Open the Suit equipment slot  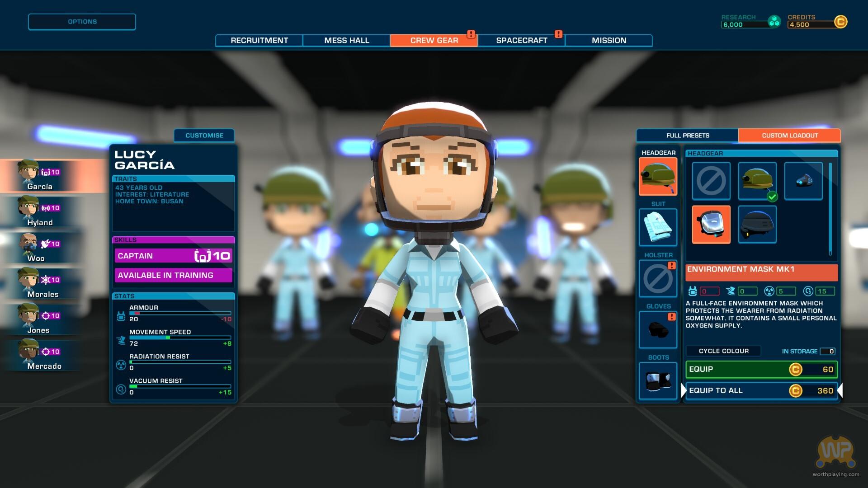[x=658, y=227]
